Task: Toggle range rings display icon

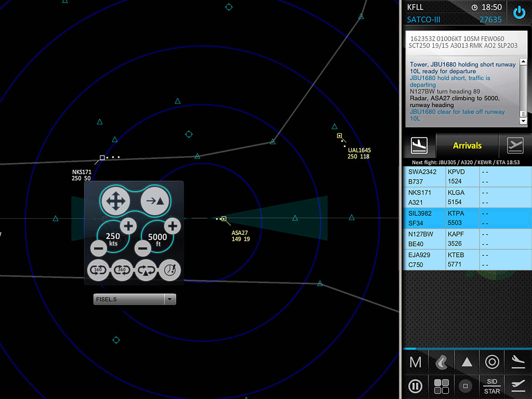Action: (492, 362)
